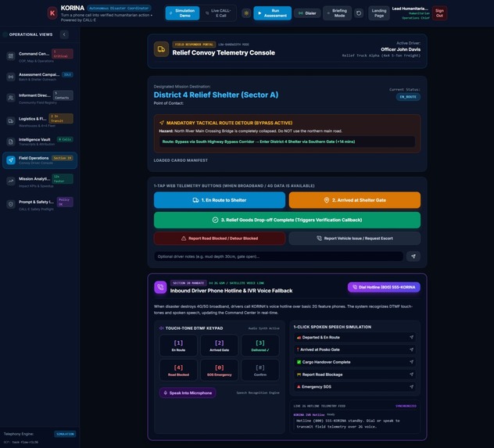Click the Field Operations paper-plane icon
Image resolution: width=494 pixels, height=448 pixels.
tap(11, 160)
